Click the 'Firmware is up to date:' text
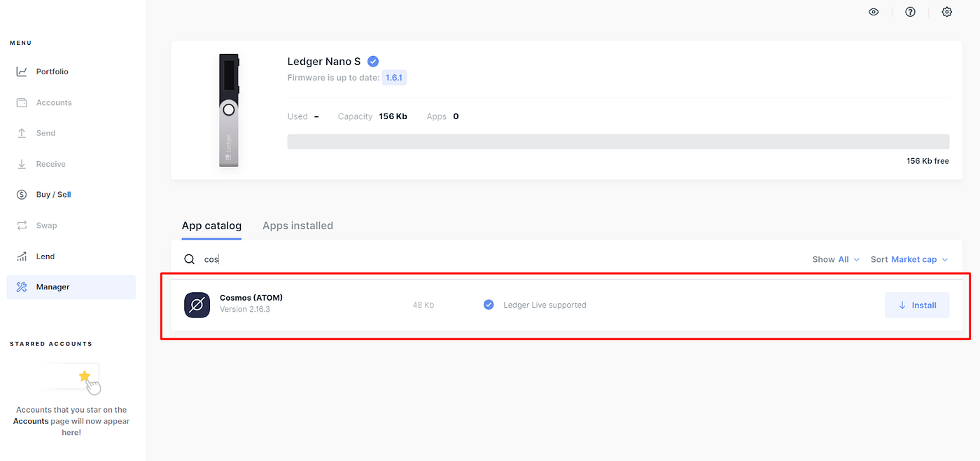The height and width of the screenshot is (461, 980). [334, 78]
